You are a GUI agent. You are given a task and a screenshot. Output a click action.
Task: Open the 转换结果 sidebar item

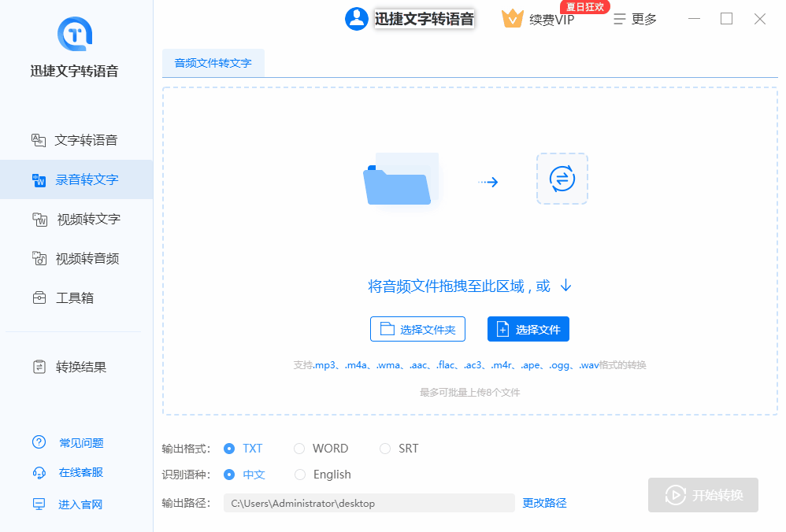[76, 368]
